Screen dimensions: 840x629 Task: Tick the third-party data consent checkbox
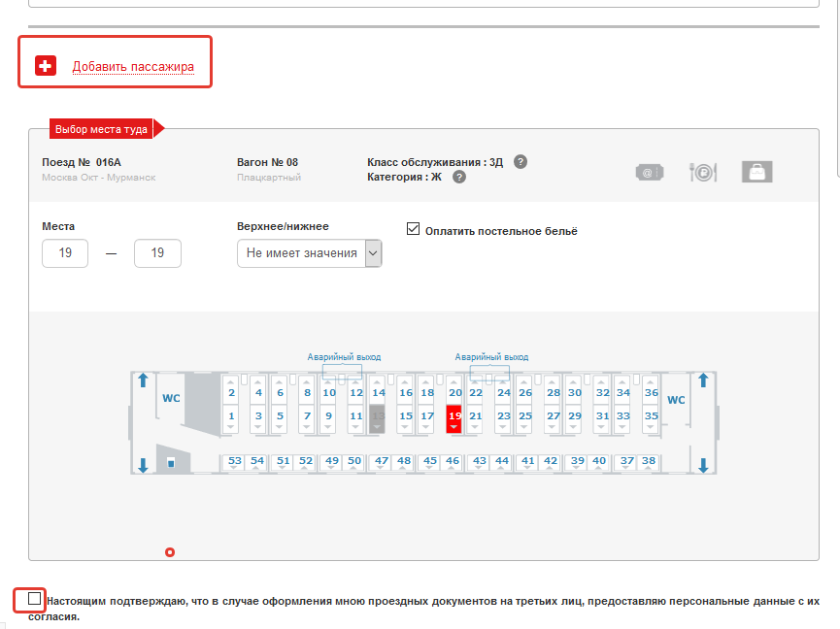[34, 599]
